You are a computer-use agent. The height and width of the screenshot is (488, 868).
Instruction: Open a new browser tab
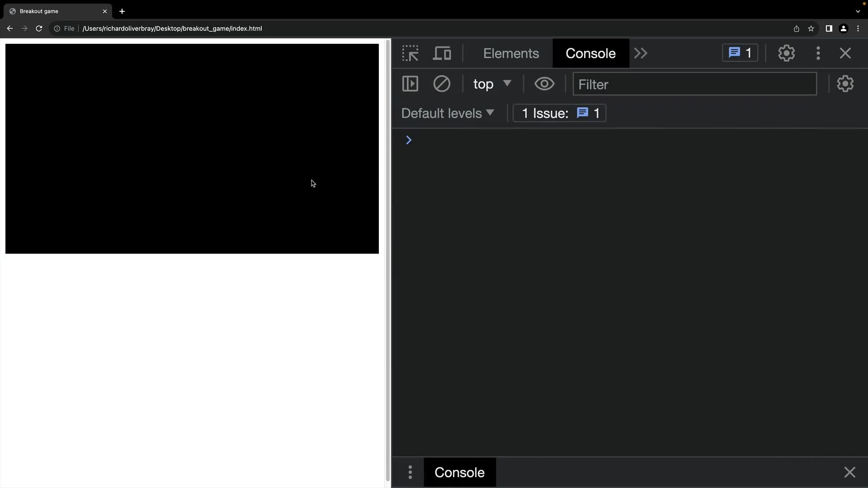click(122, 11)
